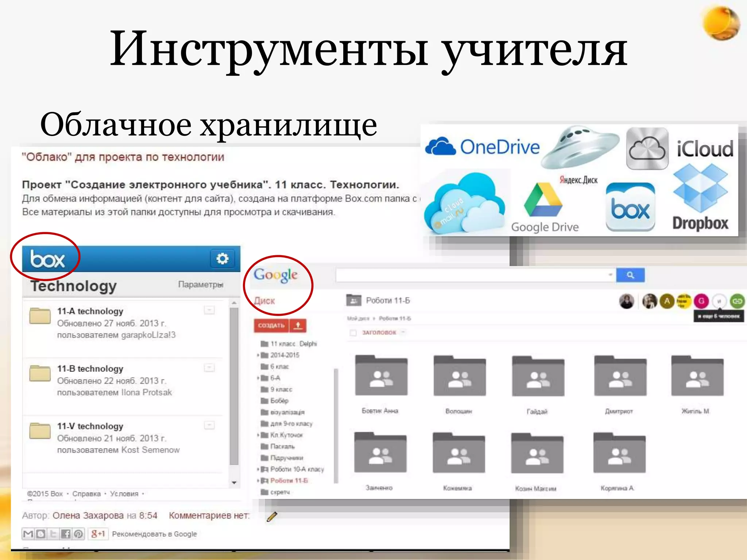
Task: Open the Козин Максим shared folder
Action: coord(537,453)
